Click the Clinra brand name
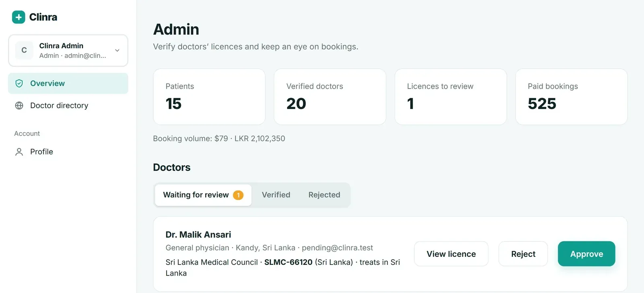The image size is (644, 293). tap(43, 17)
